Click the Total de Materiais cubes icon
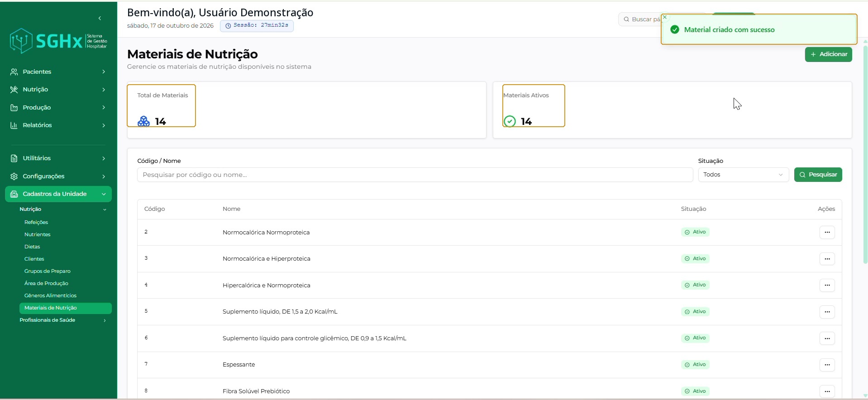The width and height of the screenshot is (868, 400). [143, 121]
